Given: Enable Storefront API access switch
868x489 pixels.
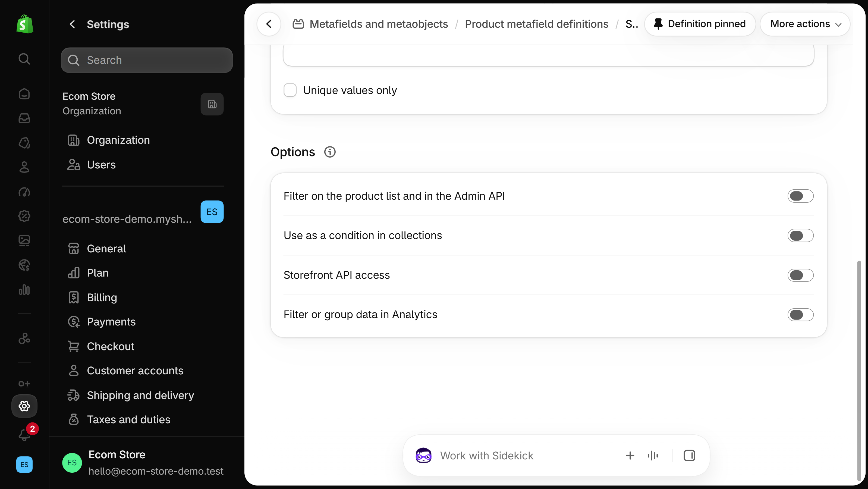Looking at the screenshot, I should point(800,275).
